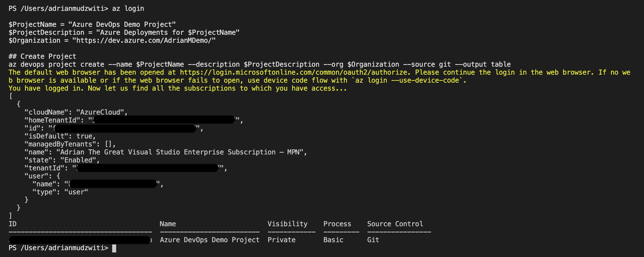The height and width of the screenshot is (257, 644).
Task: Click the Visual Studio Enterprise Subscription name
Action: [180, 152]
